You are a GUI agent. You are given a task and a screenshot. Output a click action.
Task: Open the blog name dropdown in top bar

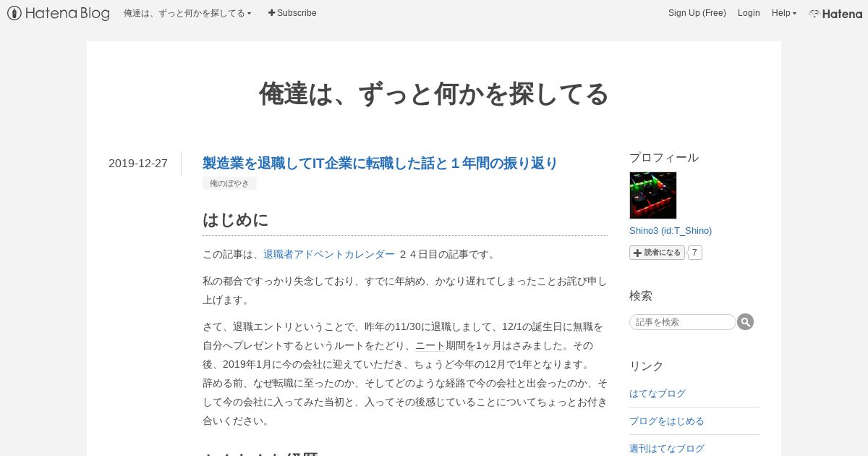[187, 13]
